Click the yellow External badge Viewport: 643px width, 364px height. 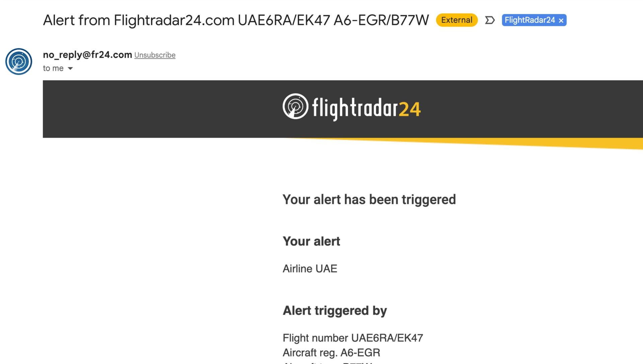[x=457, y=20]
